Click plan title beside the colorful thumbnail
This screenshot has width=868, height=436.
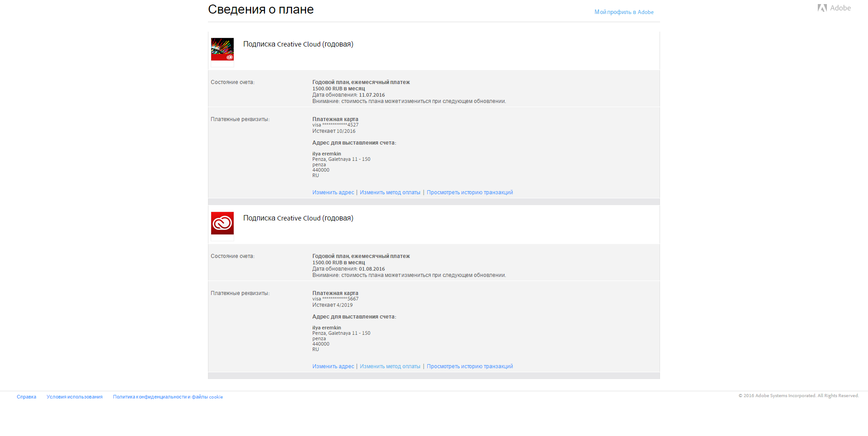tap(298, 44)
